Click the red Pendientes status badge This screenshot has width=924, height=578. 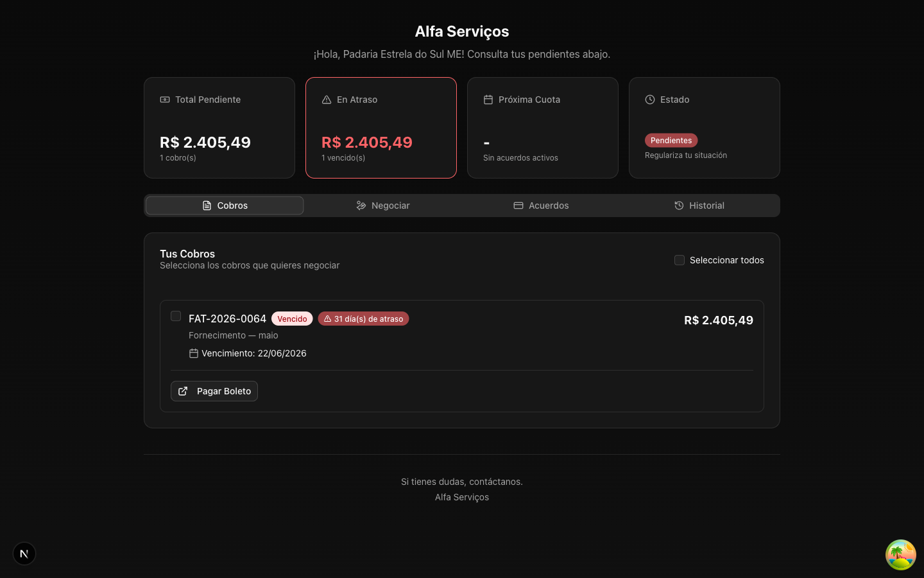671,140
